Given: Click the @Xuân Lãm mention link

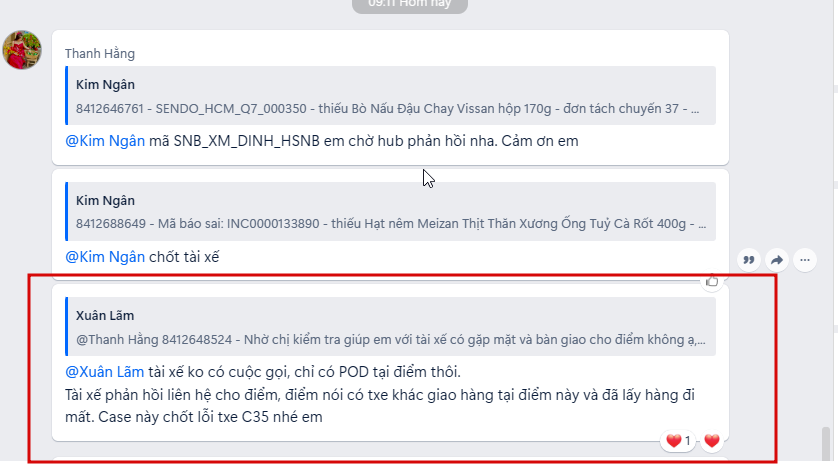Looking at the screenshot, I should point(104,372).
